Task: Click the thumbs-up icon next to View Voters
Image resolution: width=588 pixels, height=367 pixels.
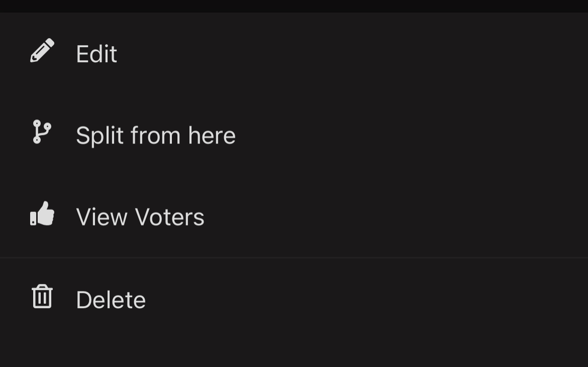Action: click(42, 215)
